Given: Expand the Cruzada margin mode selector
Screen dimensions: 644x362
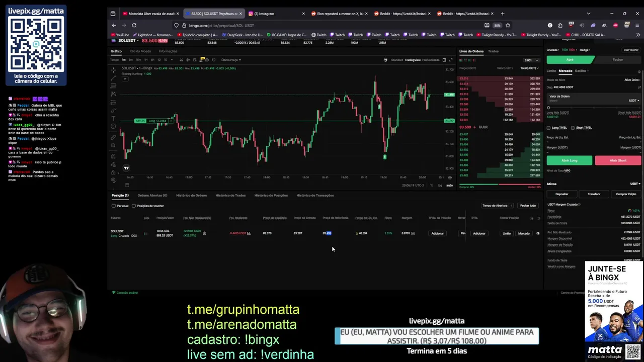Looking at the screenshot, I should 553,50.
